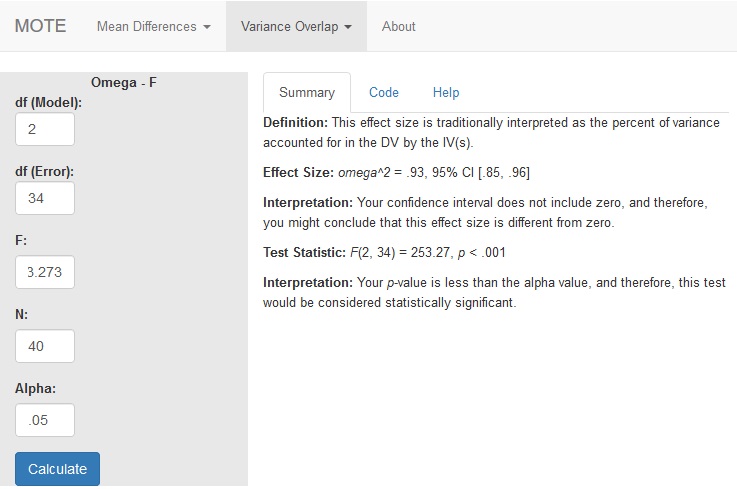Click the Effect Size omega^2 result line
The height and width of the screenshot is (489, 737).
coord(396,173)
